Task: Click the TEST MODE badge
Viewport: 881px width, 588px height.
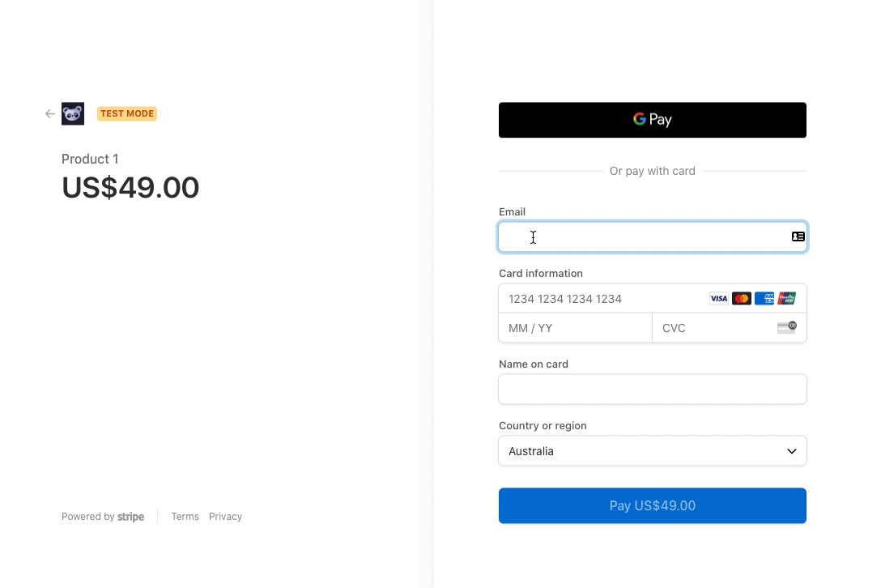Action: (127, 113)
